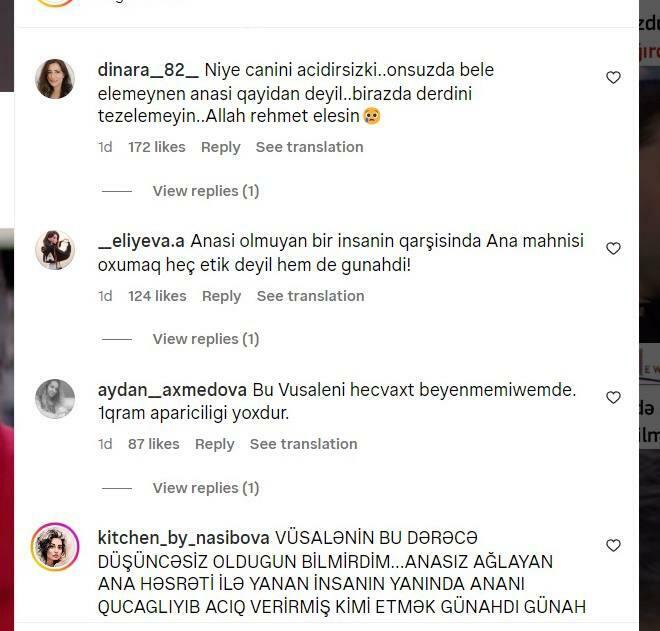Like dinara_82_'s comment with heart icon
The image size is (660, 631).
[613, 77]
